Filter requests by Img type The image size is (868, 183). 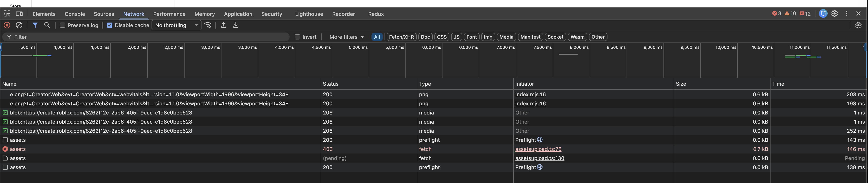488,37
